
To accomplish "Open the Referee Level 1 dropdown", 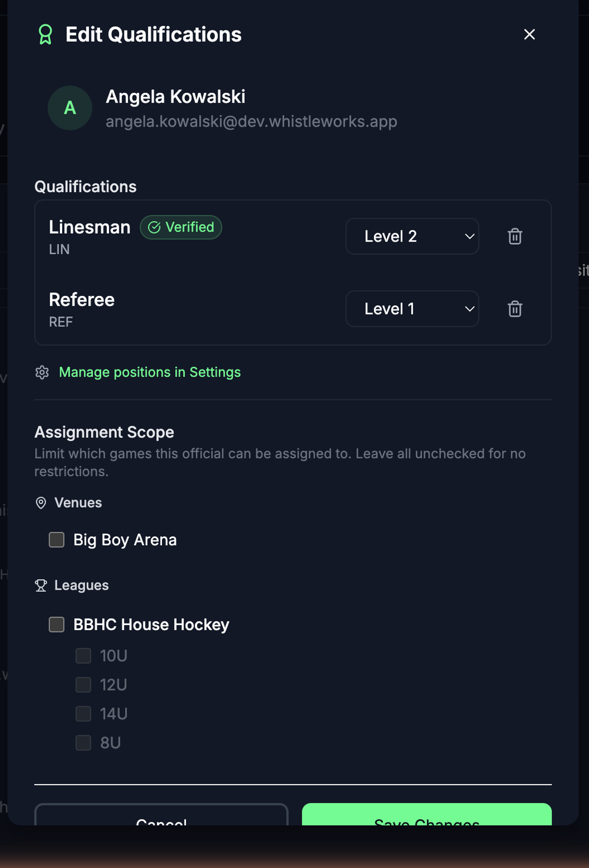I will click(x=412, y=309).
